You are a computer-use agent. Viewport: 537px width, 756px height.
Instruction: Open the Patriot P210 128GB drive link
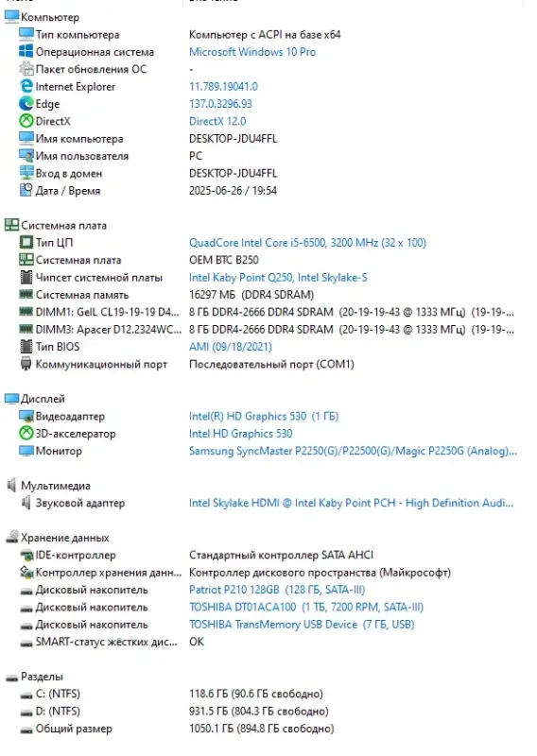[277, 590]
